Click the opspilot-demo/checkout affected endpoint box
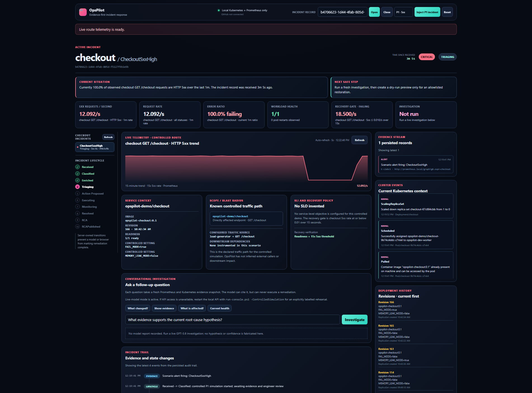 click(246, 218)
